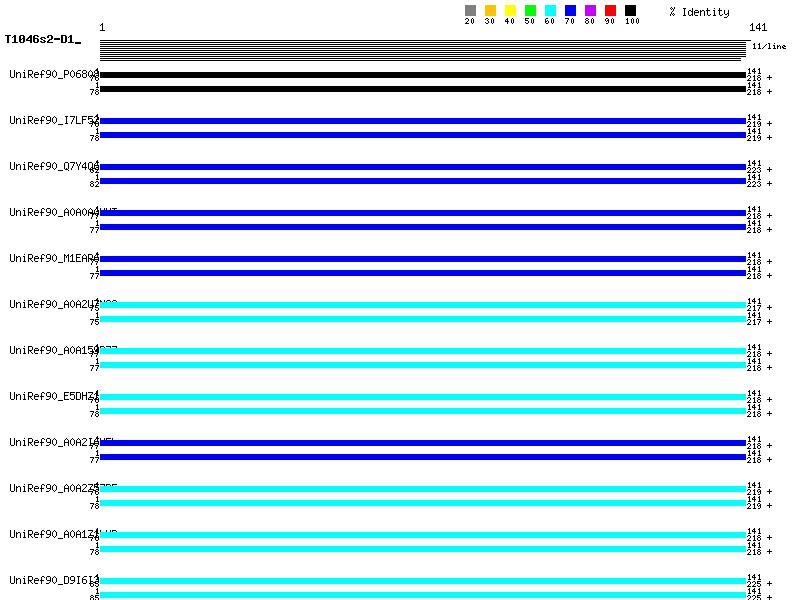Open the UniRef90_M1EAR4 sequence label
Viewport: 800px width, 600px height.
point(54,258)
